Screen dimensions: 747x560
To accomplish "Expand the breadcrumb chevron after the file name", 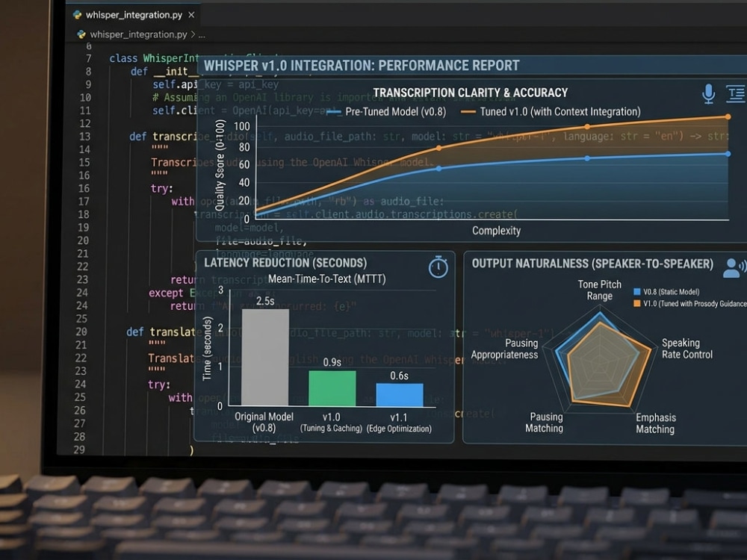I will (x=193, y=34).
